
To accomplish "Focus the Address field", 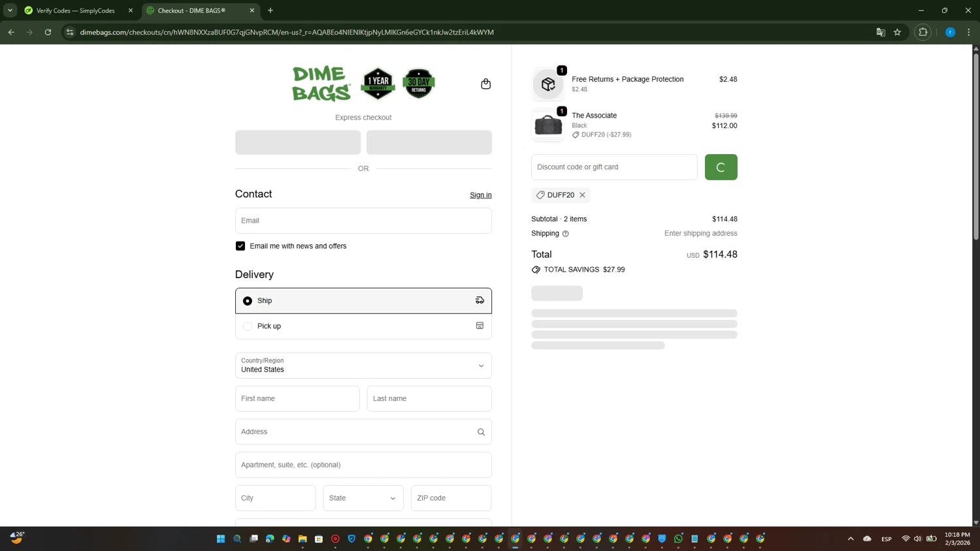I will click(x=363, y=432).
